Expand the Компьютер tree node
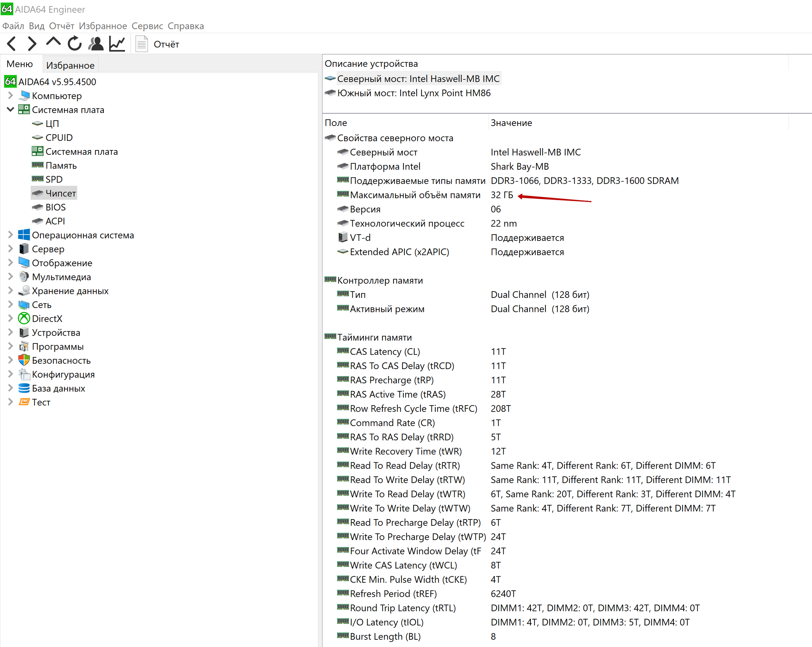Image resolution: width=812 pixels, height=647 pixels. click(10, 96)
